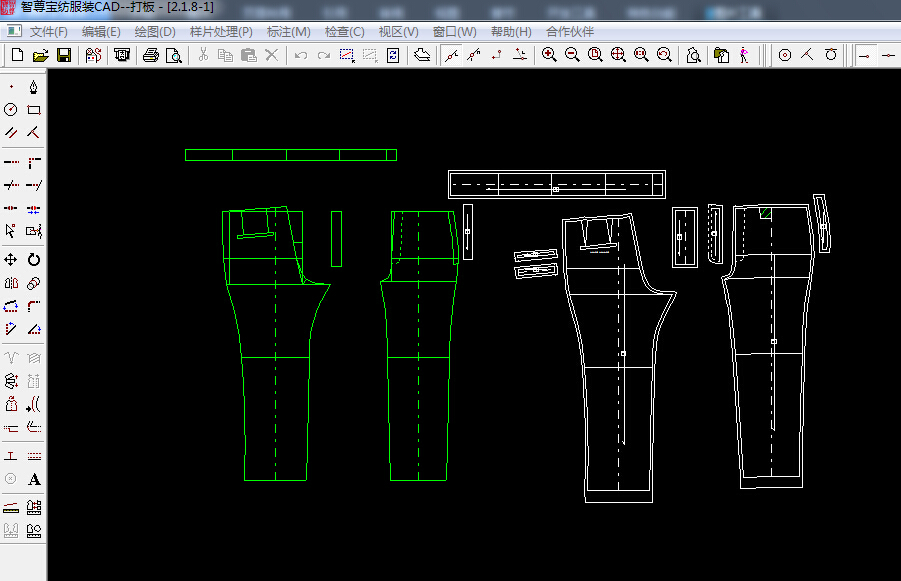Select the mirror flip tool
901x581 pixels.
coord(11,283)
